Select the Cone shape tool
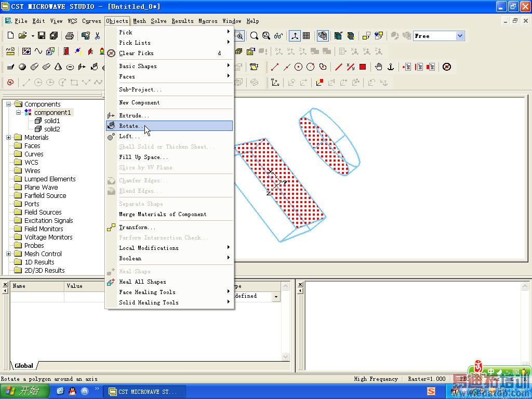532x399 pixels. pos(58,67)
